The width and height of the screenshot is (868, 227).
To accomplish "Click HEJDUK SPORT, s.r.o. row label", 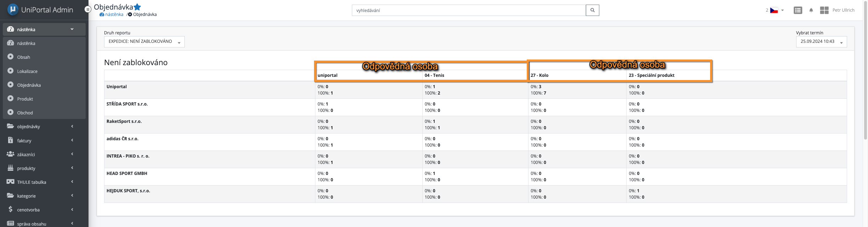I will 128,191.
